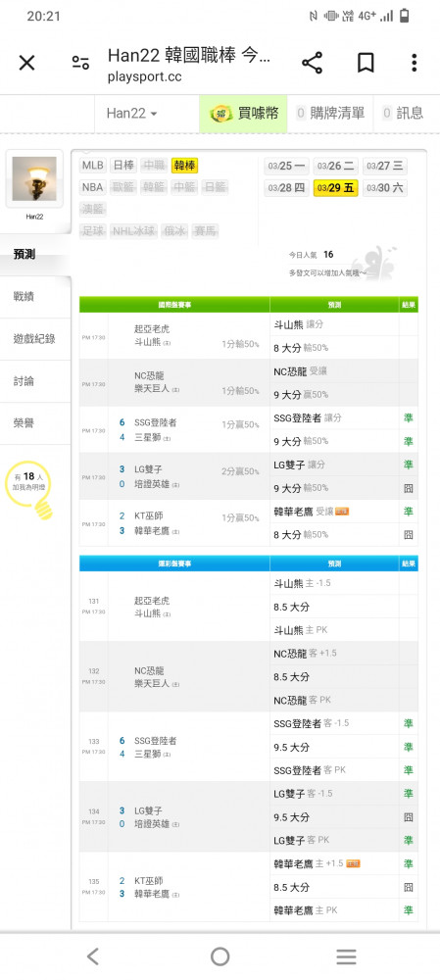The width and height of the screenshot is (440, 980).
Task: Open the three-dot overflow menu
Action: click(x=414, y=63)
